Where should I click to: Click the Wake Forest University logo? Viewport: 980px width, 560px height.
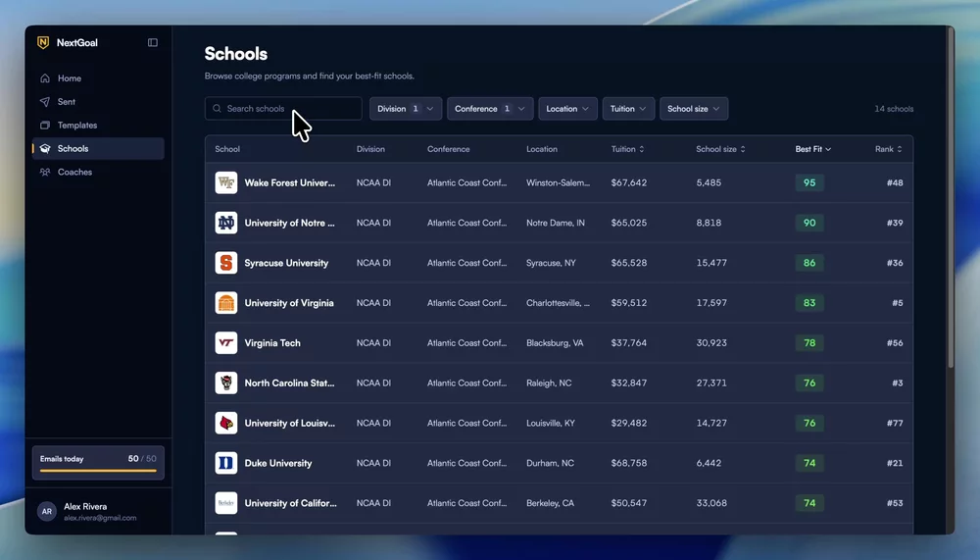click(226, 182)
